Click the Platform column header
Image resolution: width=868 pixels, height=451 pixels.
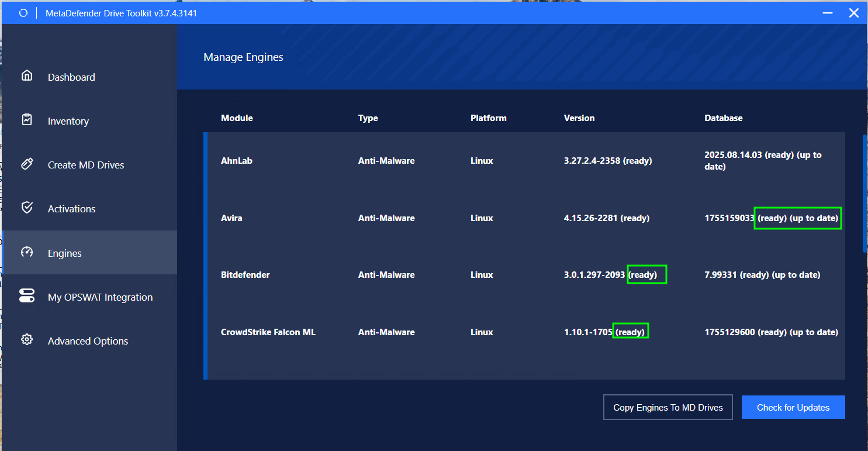(489, 118)
